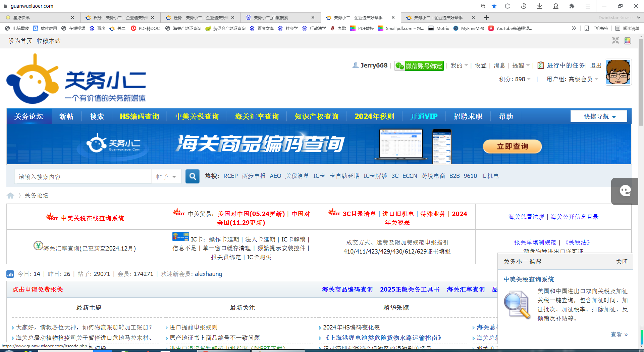Open the browser hamburger menu
644x352 pixels.
pyautogui.click(x=588, y=6)
